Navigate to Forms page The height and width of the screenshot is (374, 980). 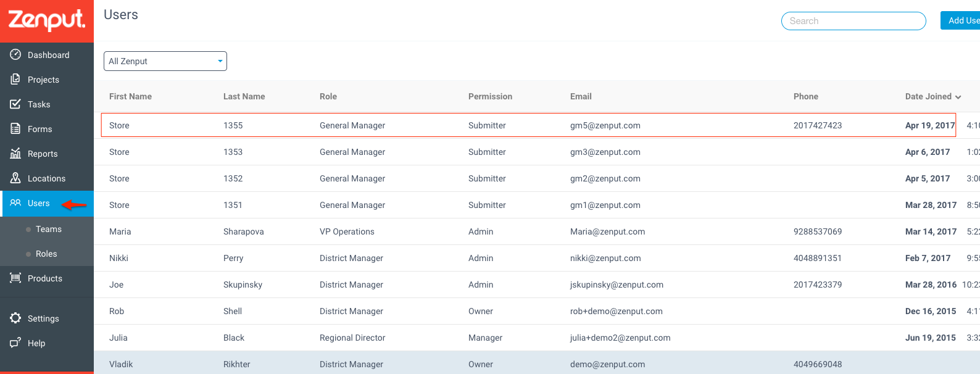click(x=40, y=129)
